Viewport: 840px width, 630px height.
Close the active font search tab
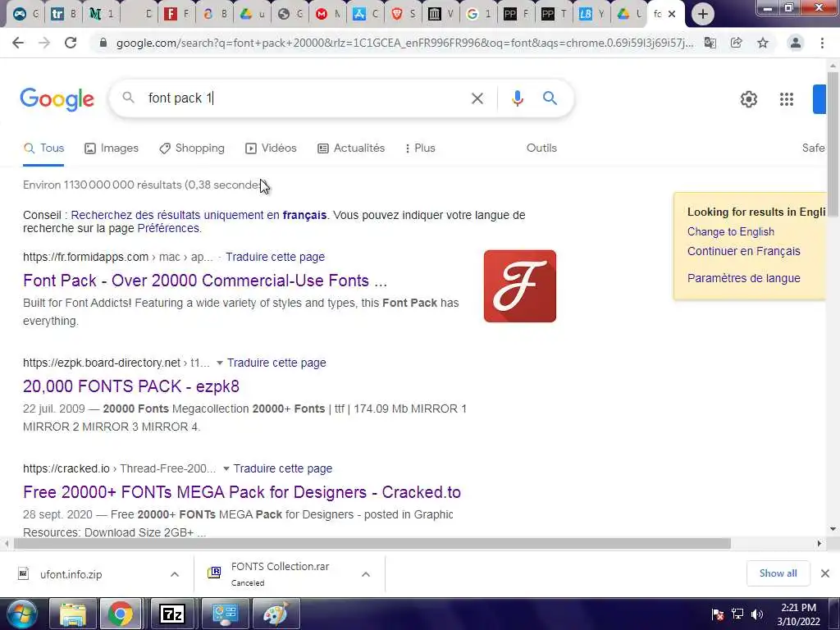(672, 15)
